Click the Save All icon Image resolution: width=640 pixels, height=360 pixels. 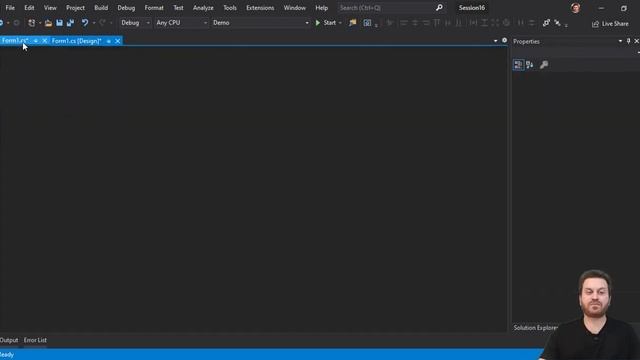coord(70,23)
